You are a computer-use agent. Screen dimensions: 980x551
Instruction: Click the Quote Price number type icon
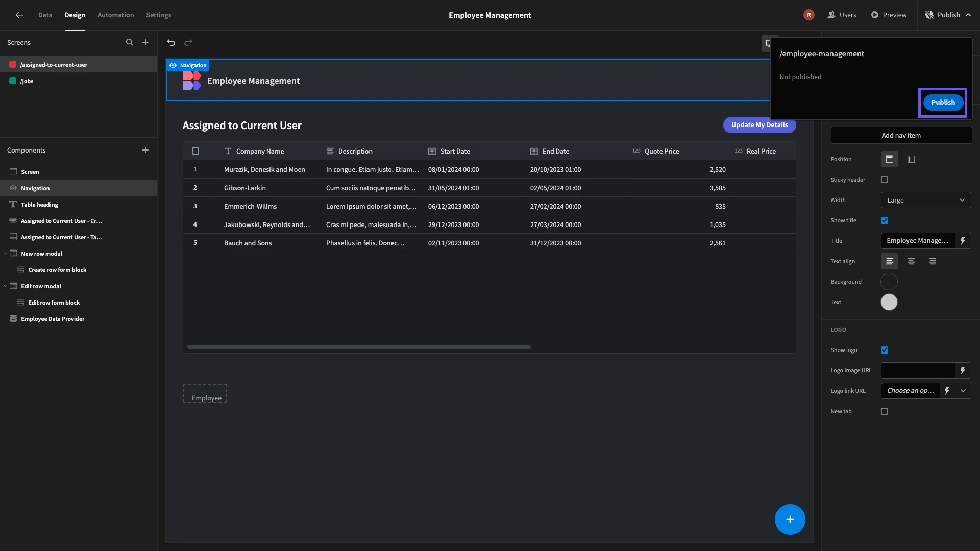636,151
